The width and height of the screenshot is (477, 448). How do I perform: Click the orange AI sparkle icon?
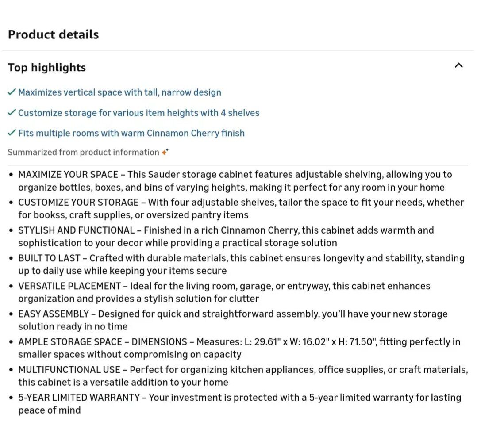pos(165,152)
